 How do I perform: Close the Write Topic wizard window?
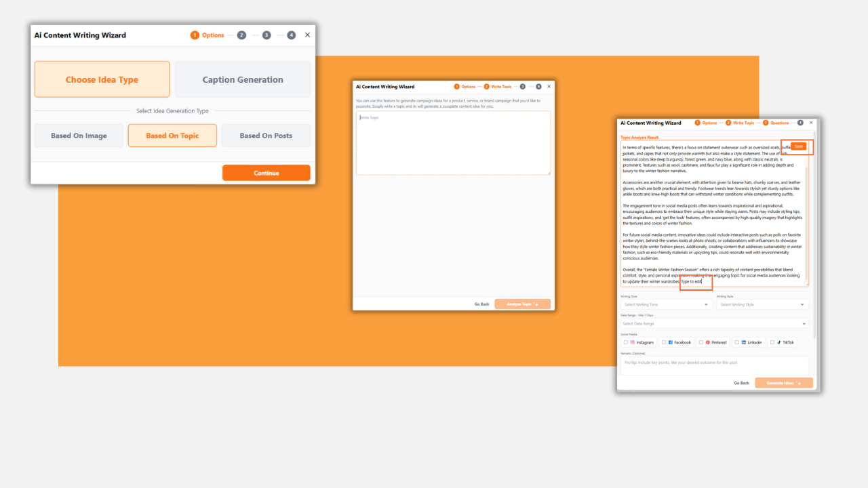coord(549,86)
